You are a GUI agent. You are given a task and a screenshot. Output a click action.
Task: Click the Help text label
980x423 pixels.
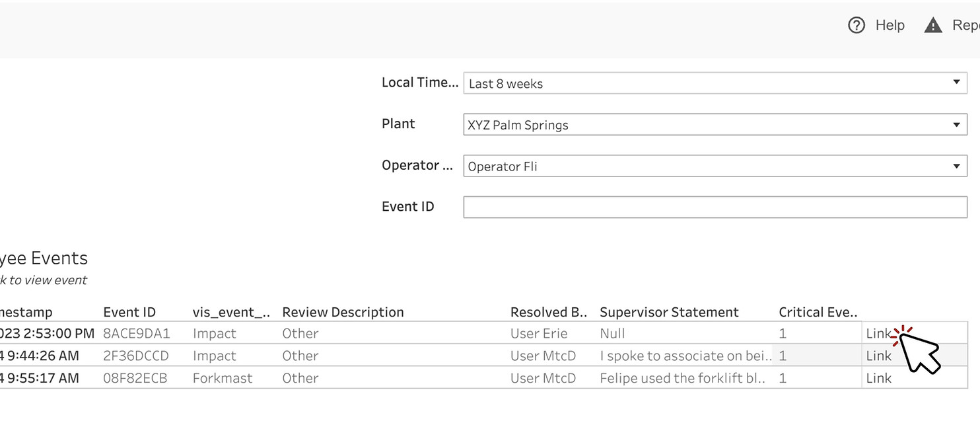click(x=890, y=25)
